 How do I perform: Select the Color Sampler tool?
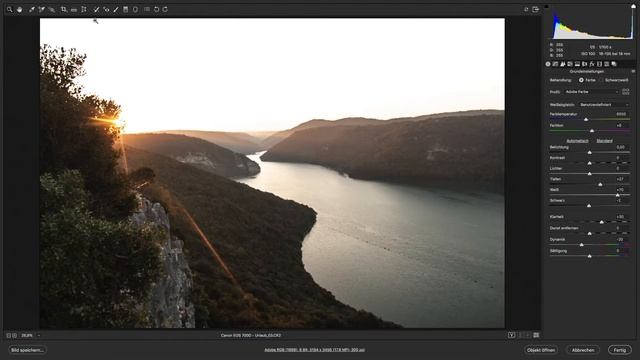(x=42, y=9)
